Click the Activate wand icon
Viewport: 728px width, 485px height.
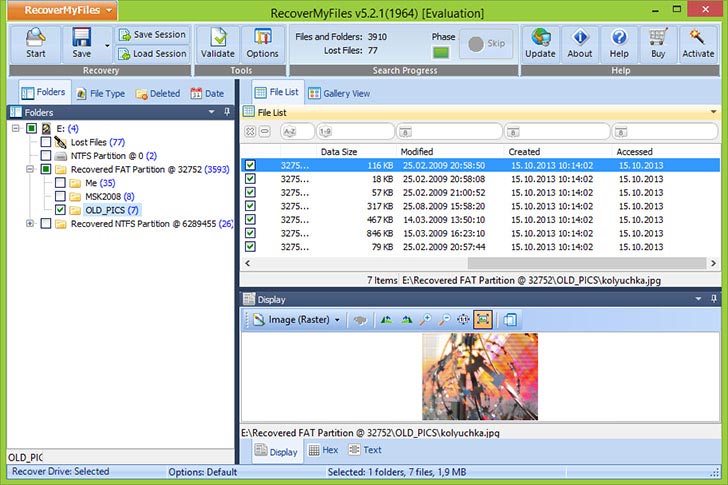point(697,37)
